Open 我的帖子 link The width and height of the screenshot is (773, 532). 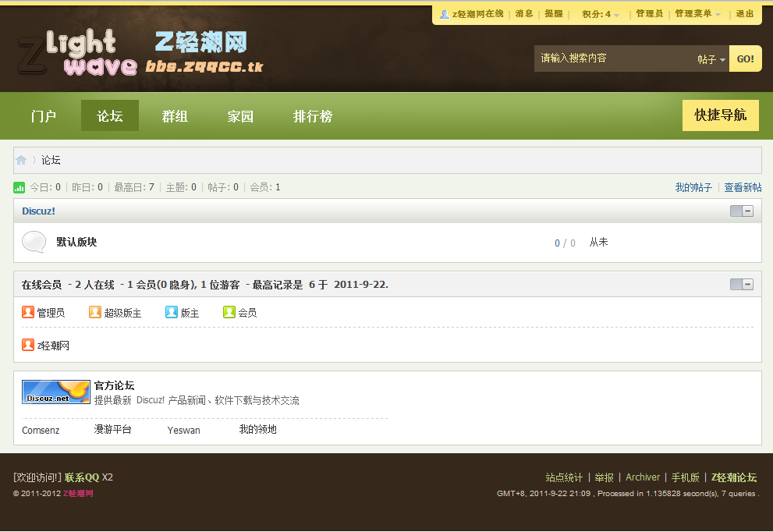[693, 187]
